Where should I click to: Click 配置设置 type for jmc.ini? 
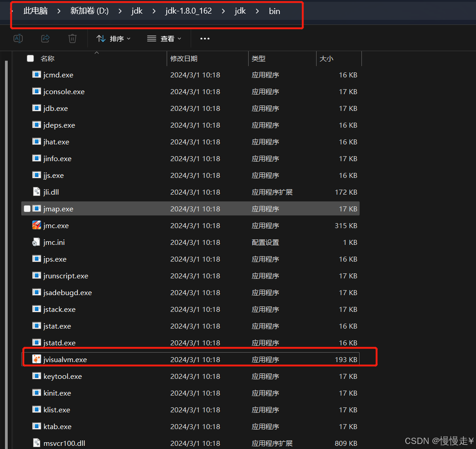[265, 243]
